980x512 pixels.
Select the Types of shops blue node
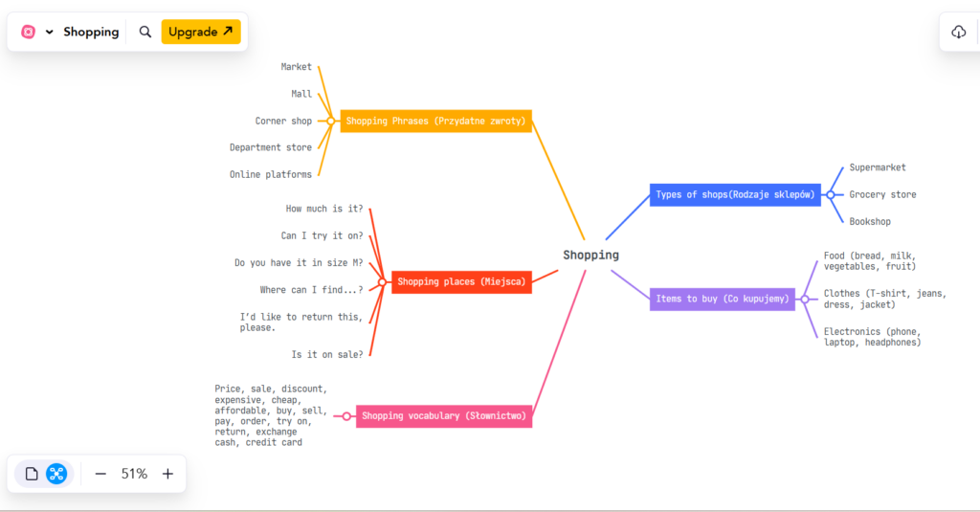(734, 194)
